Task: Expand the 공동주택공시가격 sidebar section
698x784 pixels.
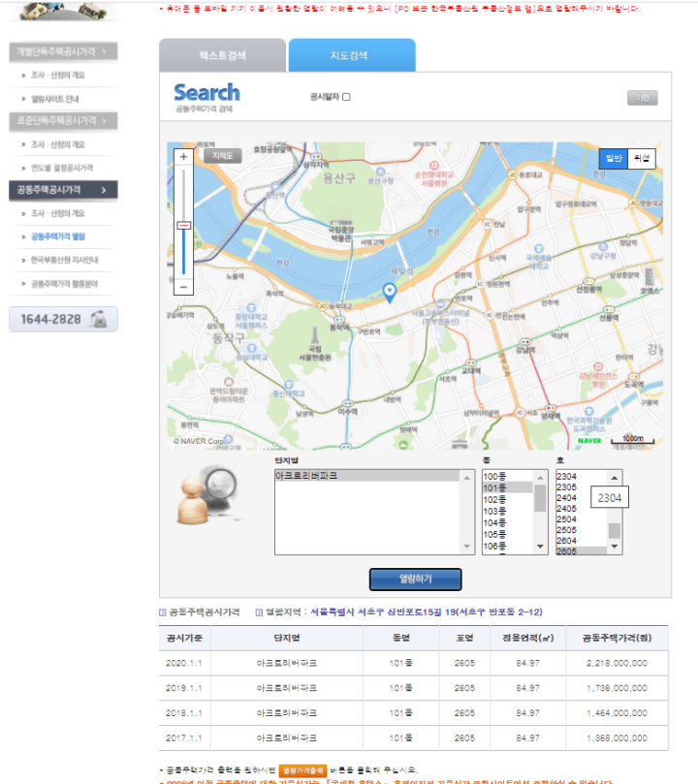Action: click(63, 190)
